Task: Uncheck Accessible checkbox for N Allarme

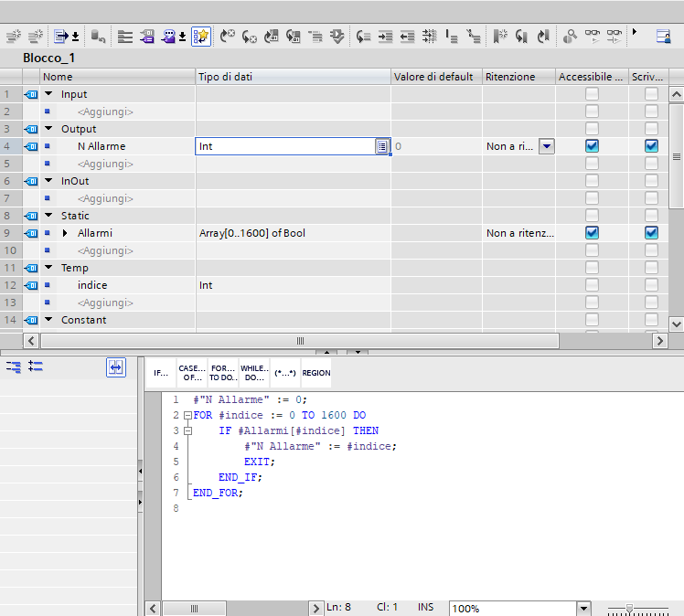Action: [592, 146]
